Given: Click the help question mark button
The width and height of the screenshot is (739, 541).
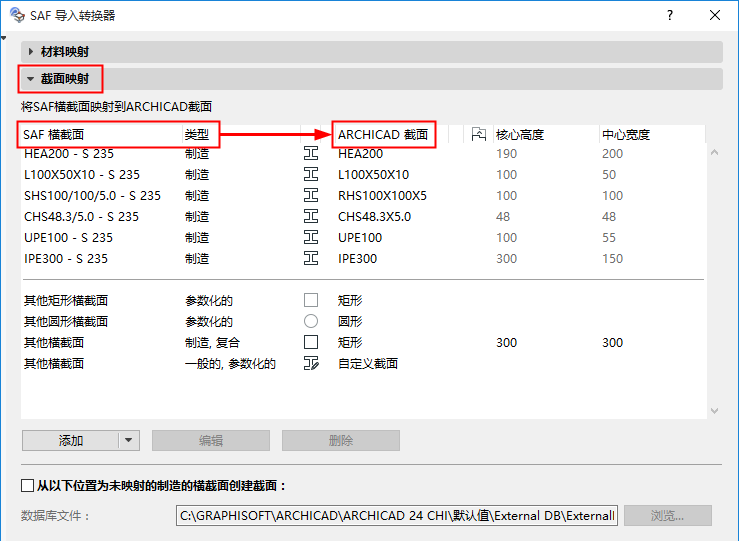Looking at the screenshot, I should (670, 15).
